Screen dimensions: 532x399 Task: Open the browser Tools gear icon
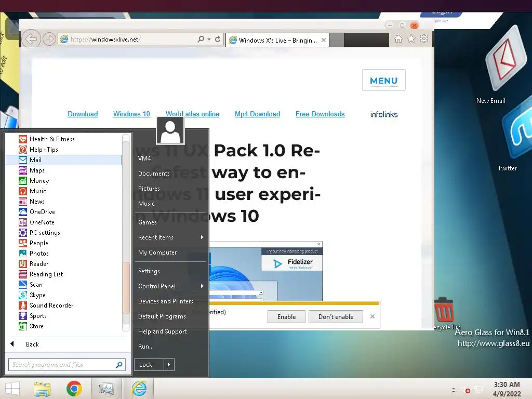point(424,39)
